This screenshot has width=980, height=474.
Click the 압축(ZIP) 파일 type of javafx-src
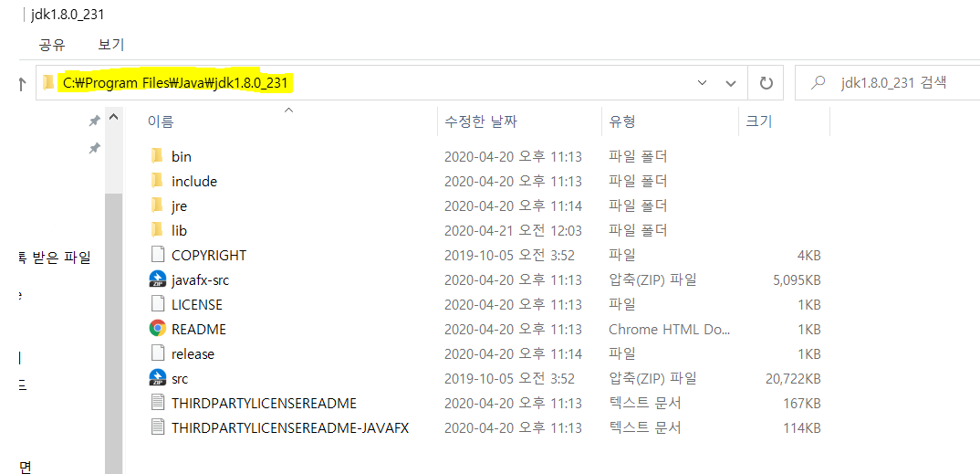tap(652, 280)
